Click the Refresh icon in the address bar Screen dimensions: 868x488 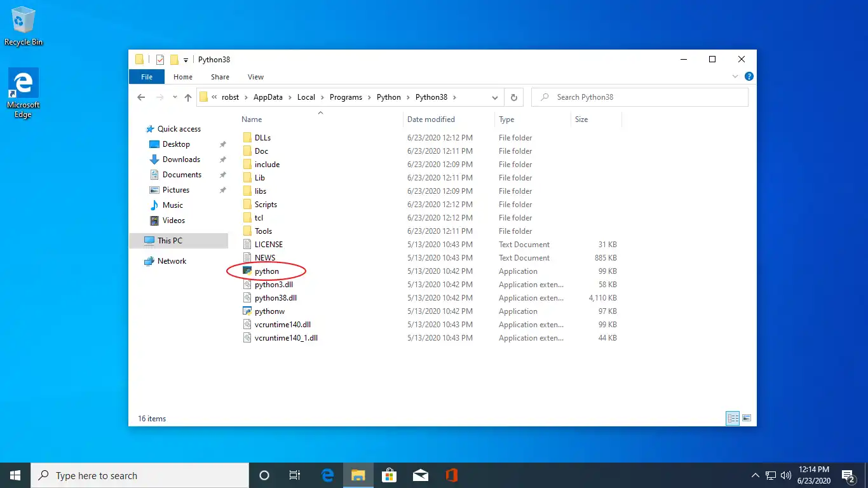[513, 97]
